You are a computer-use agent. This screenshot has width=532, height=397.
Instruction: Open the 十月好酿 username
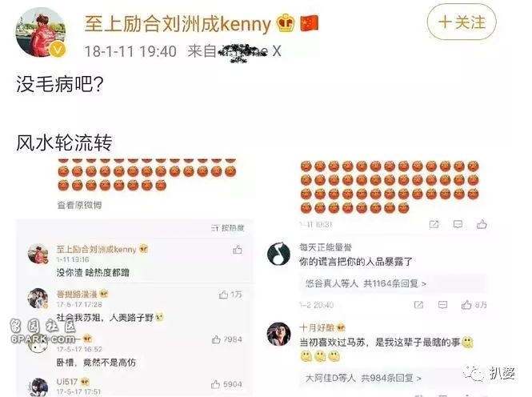(x=318, y=327)
